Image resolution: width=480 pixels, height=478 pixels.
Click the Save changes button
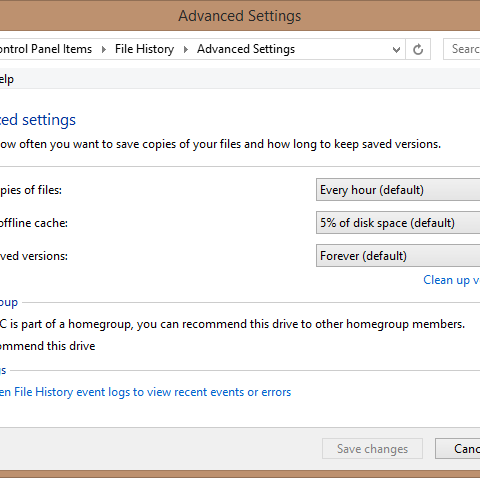(372, 449)
